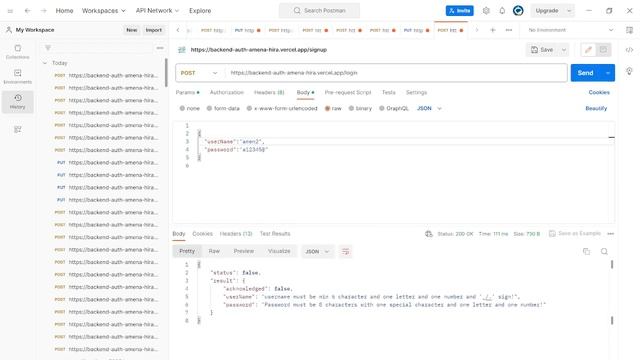The height and width of the screenshot is (360, 640).
Task: Open the No Environment selector
Action: pos(570,30)
